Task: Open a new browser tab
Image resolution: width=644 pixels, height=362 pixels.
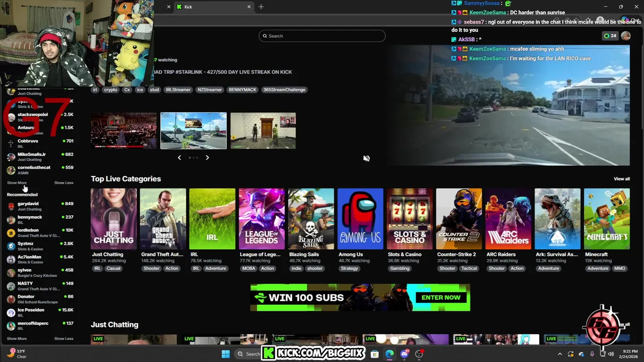Action: pyautogui.click(x=261, y=7)
